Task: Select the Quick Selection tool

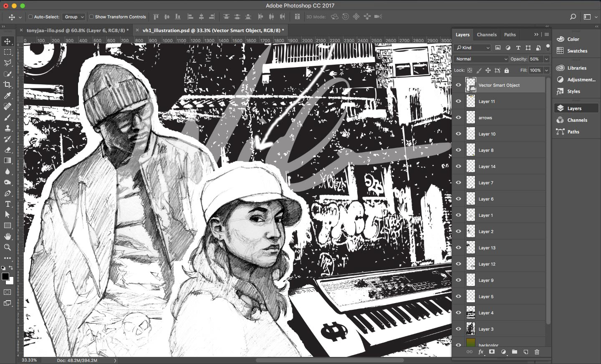Action: (x=8, y=74)
